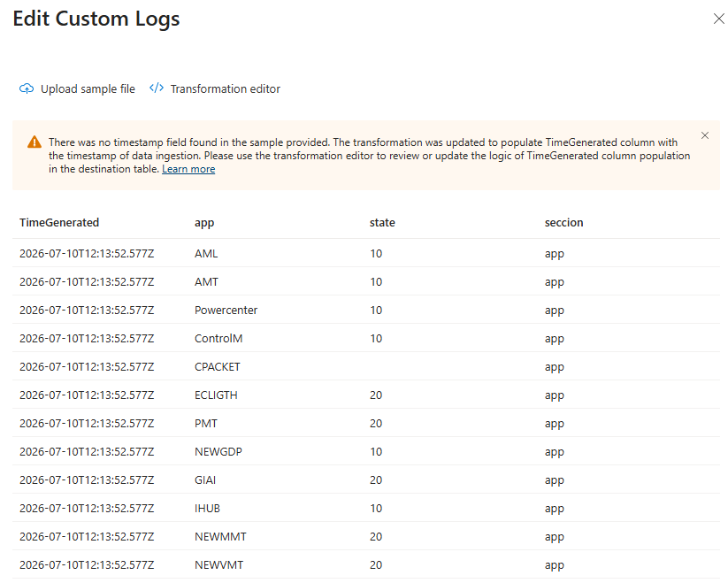Click the timestamp in the AML row

point(87,253)
